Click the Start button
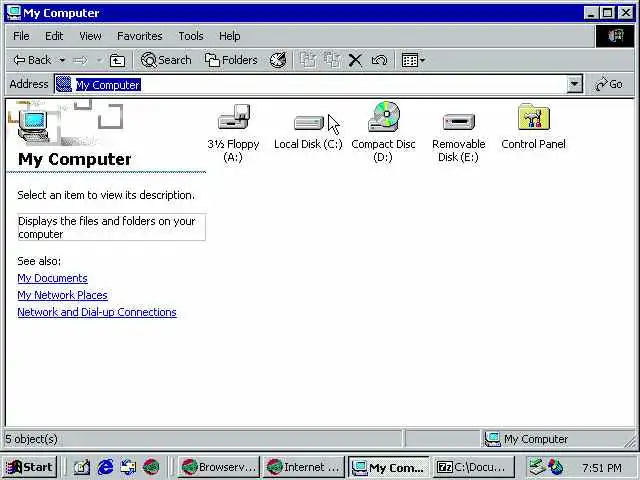This screenshot has height=480, width=640. click(x=29, y=467)
